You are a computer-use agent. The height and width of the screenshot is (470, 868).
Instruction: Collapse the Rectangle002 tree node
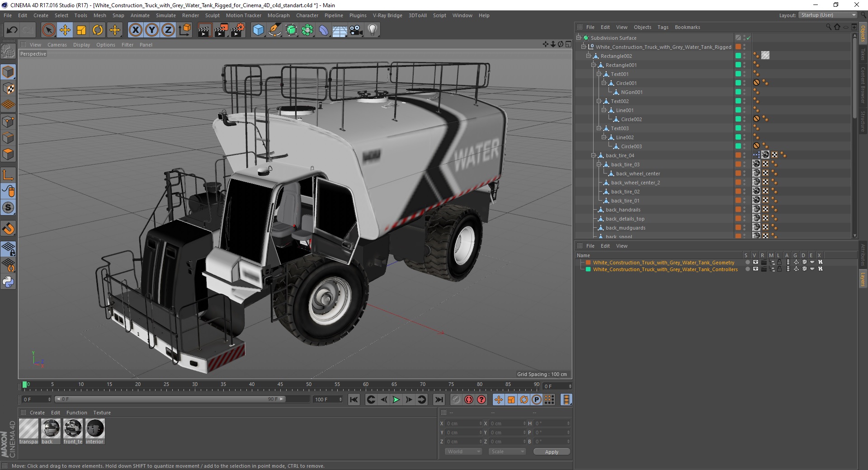pos(589,56)
